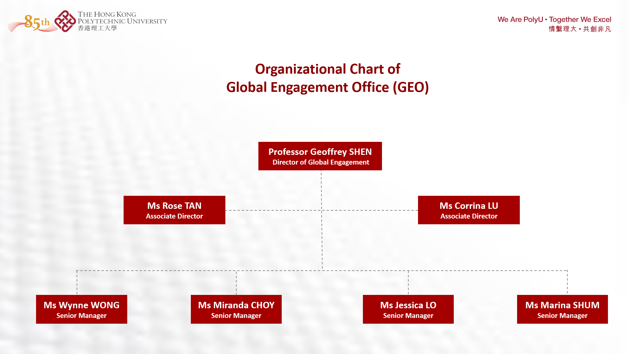Screen dimensions: 644x354
Task: Click Ms Jessica LO Senior Manager box
Action: 408,309
